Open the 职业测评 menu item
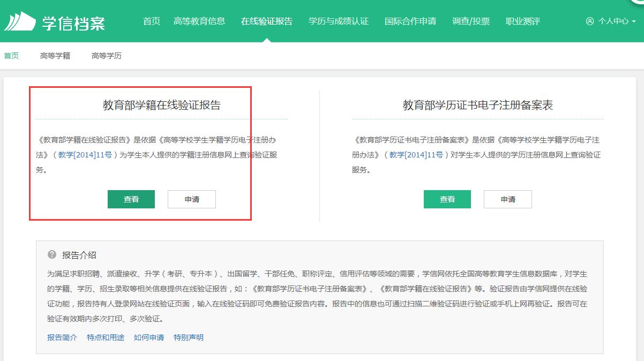Viewport: 644px width, 361px height. (x=523, y=21)
